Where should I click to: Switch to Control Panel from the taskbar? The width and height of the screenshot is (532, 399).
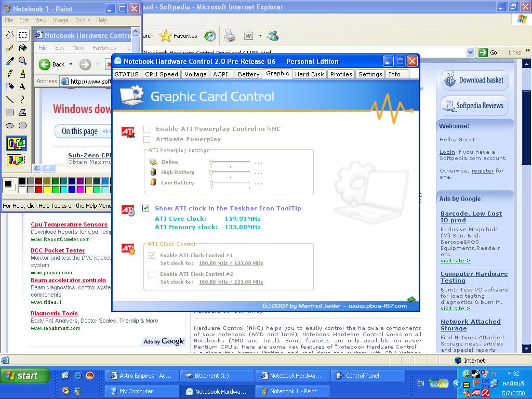(368, 376)
